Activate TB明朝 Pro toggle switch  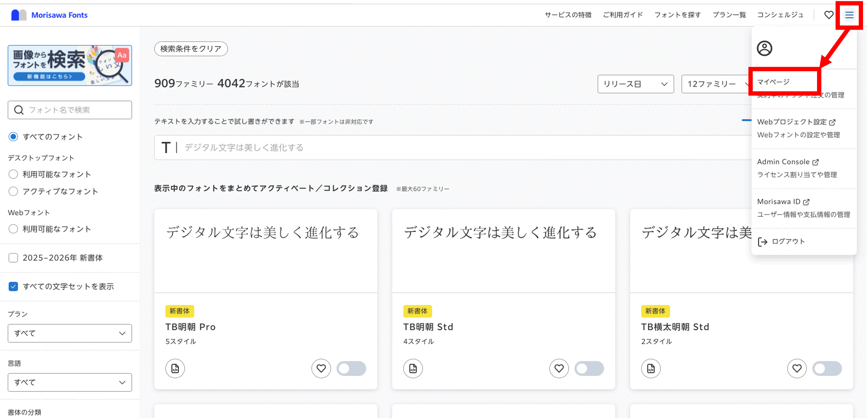point(351,368)
